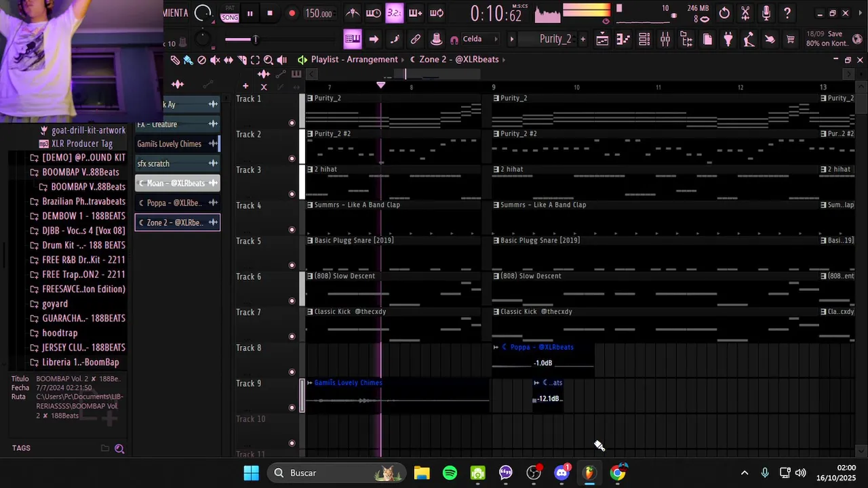The image size is (868, 488).
Task: Open the Playlist - Arrangement menu
Action: [354, 60]
